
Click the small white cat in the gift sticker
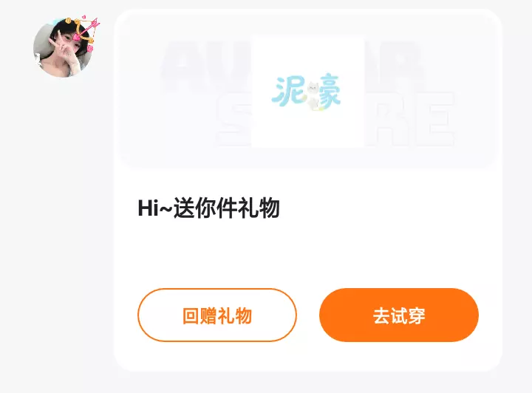(x=313, y=95)
